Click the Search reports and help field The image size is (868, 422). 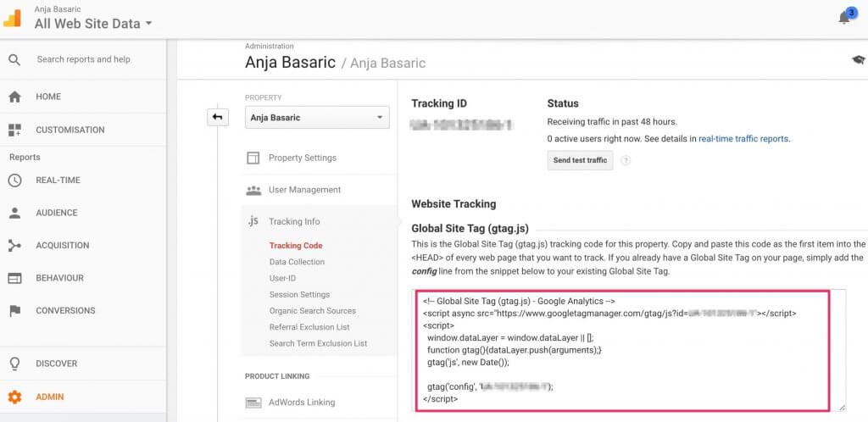click(x=84, y=59)
